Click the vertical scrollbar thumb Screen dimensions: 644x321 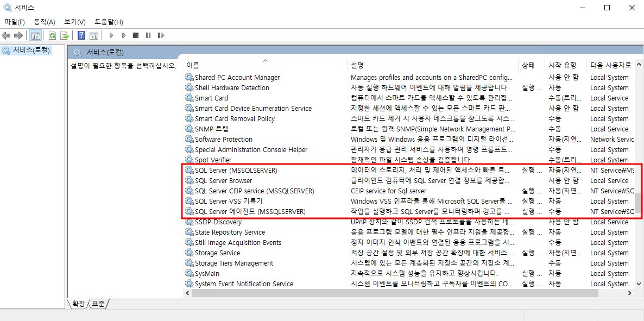(x=638, y=204)
